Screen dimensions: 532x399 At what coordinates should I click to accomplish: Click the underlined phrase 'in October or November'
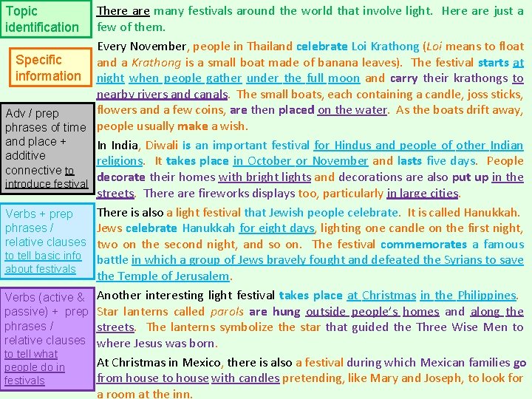(301, 161)
